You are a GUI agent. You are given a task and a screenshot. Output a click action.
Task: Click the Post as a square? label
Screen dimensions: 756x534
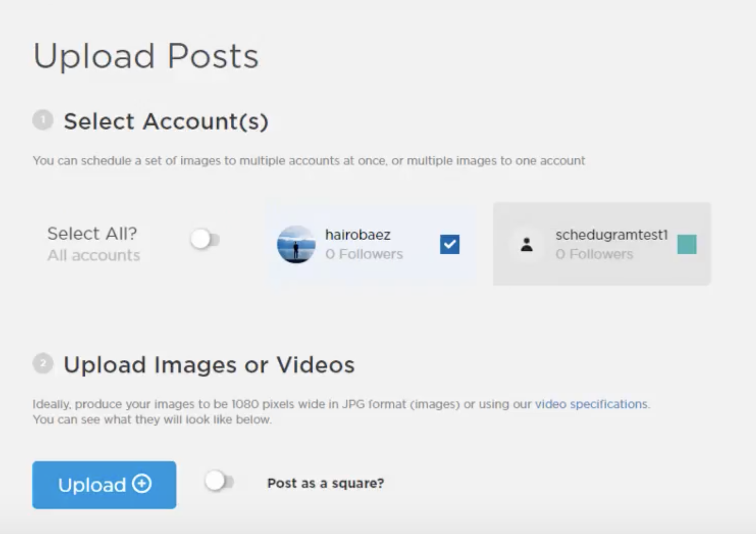coord(325,483)
